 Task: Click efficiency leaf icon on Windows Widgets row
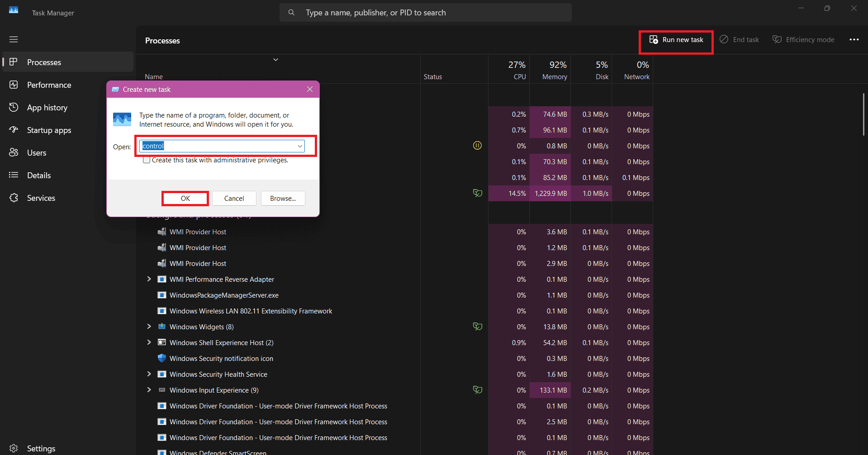(x=477, y=327)
